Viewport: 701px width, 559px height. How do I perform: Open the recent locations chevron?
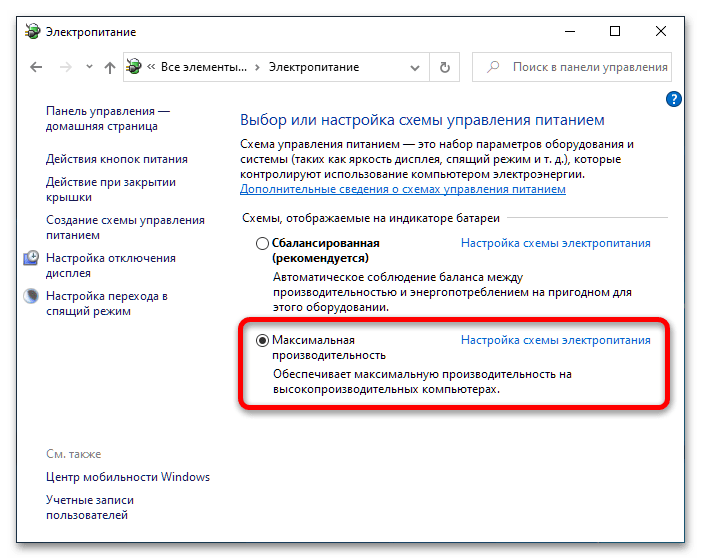[x=89, y=67]
